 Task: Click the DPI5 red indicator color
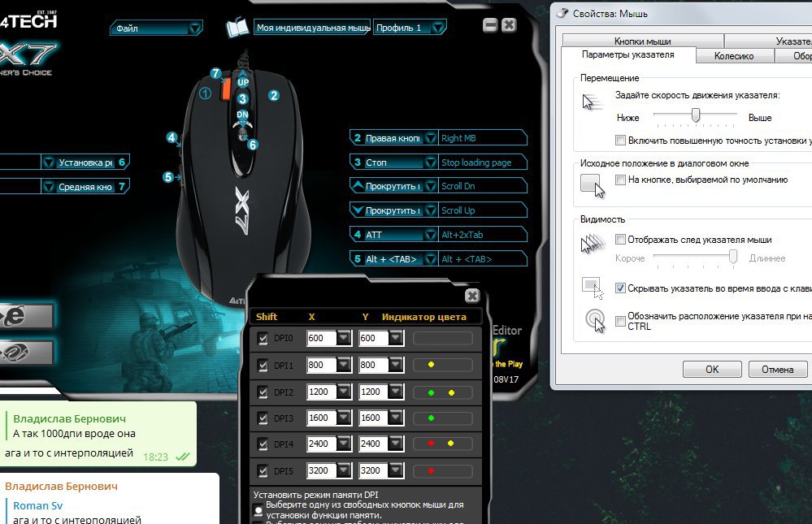pyautogui.click(x=431, y=470)
